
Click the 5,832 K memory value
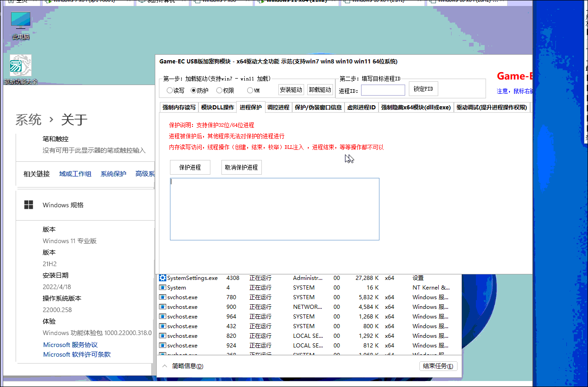coord(369,297)
